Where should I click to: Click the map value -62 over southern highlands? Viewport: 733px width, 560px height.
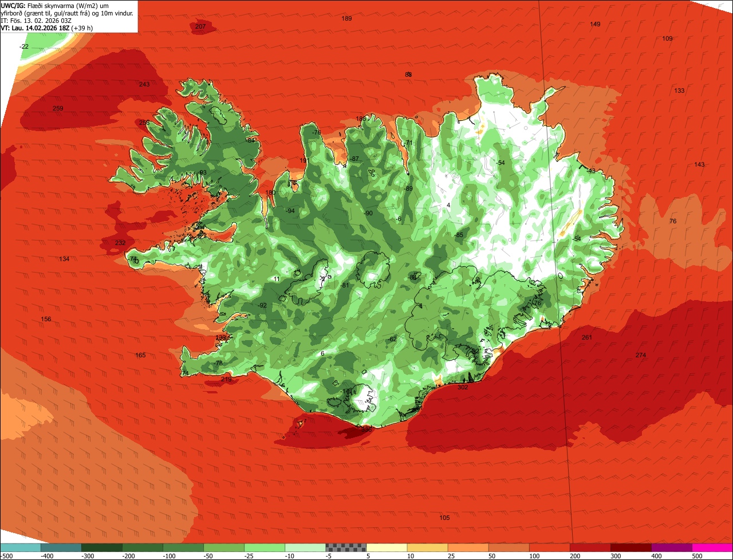click(392, 339)
